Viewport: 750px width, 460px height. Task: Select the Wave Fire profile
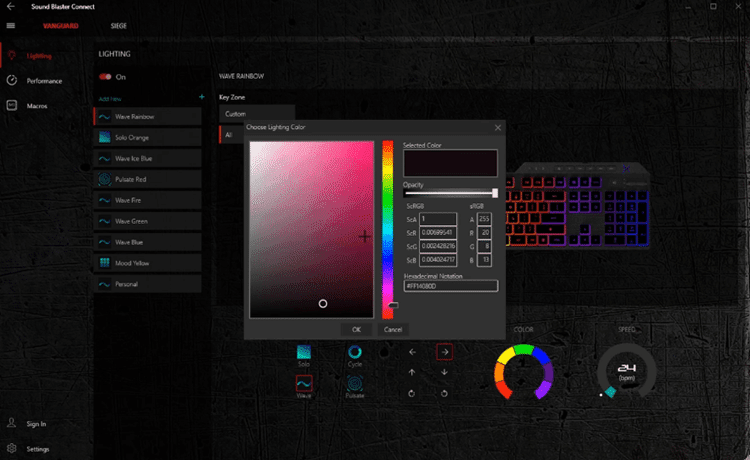pos(148,200)
